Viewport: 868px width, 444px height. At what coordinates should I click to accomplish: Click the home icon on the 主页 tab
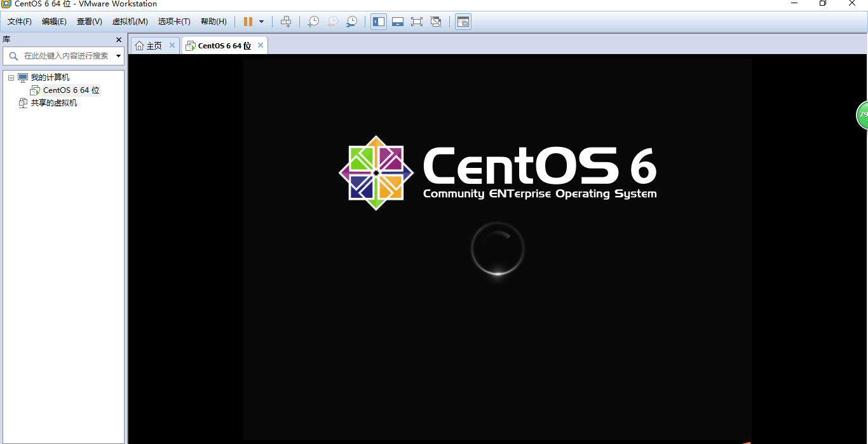point(139,46)
